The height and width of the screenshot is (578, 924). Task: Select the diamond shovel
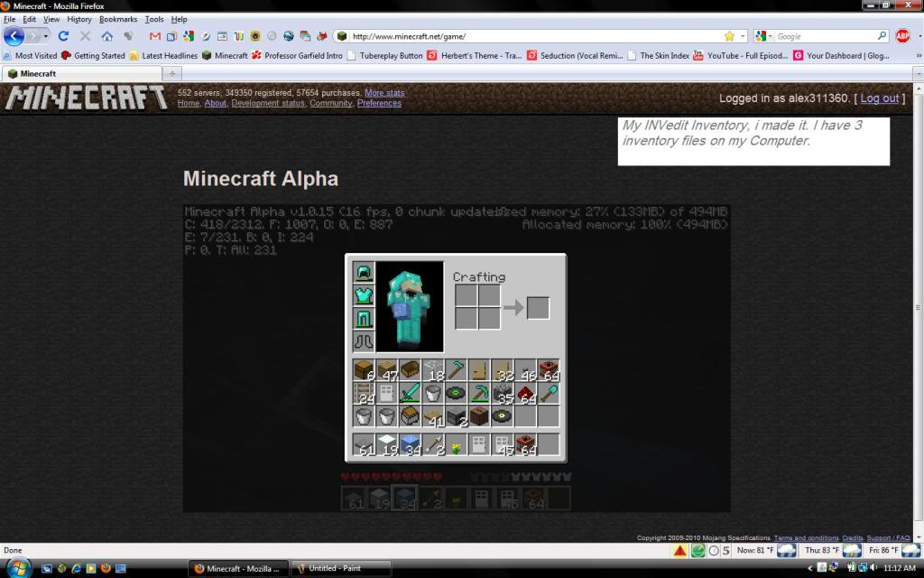549,394
